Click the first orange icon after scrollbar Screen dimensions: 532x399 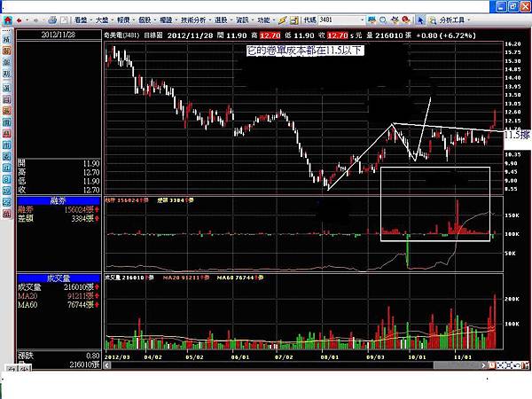tap(491, 365)
